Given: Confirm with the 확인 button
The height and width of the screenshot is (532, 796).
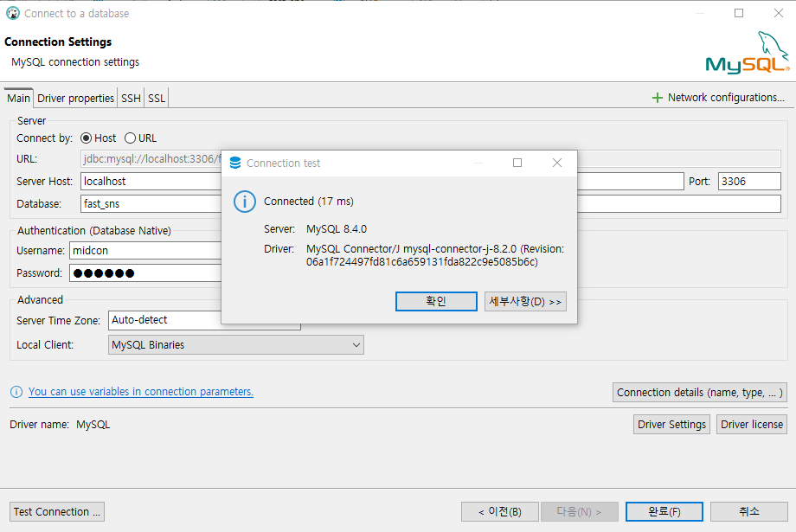Looking at the screenshot, I should [x=436, y=302].
